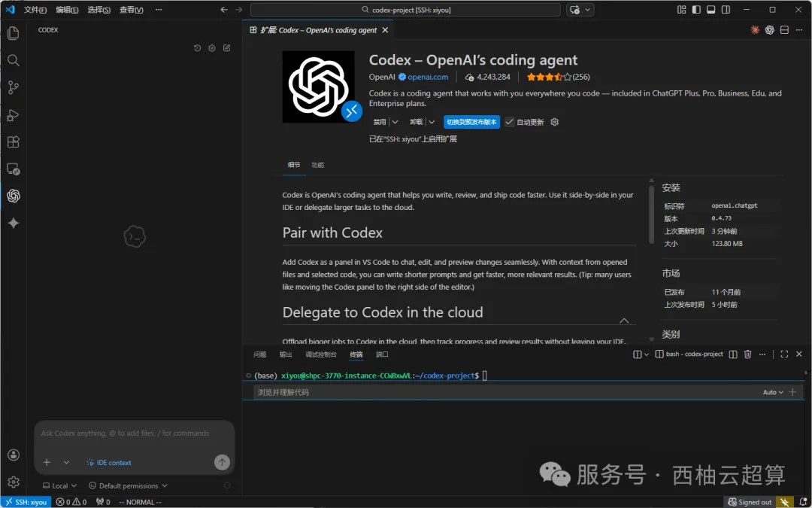Open the Search view in activity bar
This screenshot has height=508, width=812.
(14, 61)
